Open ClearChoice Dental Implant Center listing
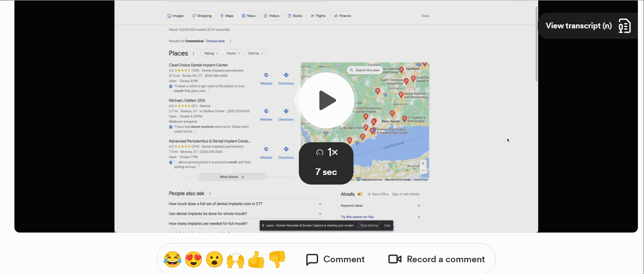644x274 pixels. click(x=198, y=65)
